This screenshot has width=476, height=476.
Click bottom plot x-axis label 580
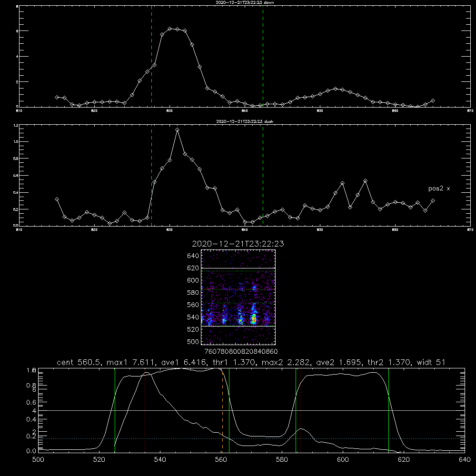click(282, 460)
